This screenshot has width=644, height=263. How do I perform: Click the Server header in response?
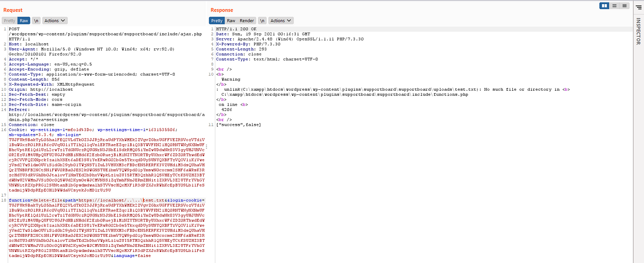coord(290,39)
